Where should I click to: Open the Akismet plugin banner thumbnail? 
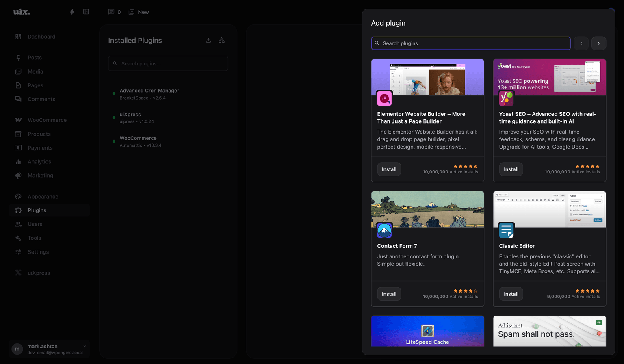coord(549,331)
